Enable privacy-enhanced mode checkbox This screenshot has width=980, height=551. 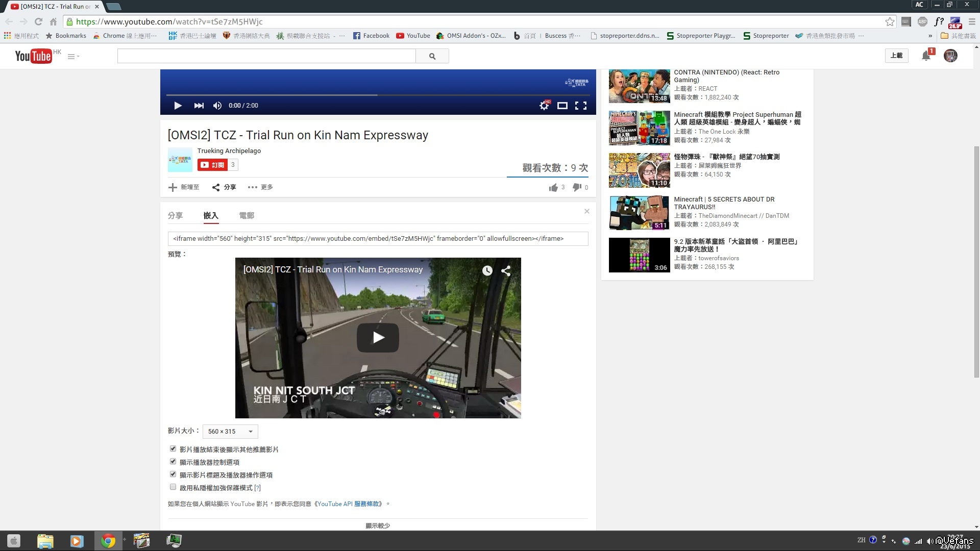[173, 487]
